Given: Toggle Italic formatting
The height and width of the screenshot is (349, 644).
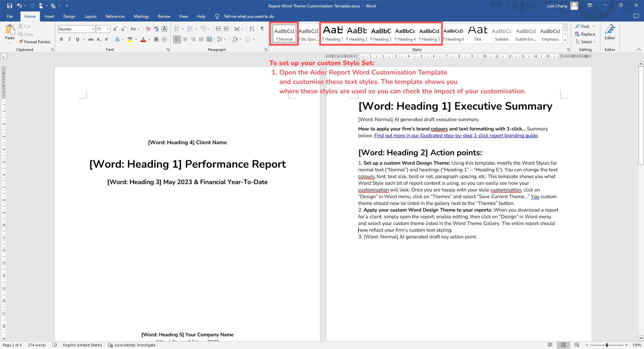Looking at the screenshot, I should click(69, 40).
